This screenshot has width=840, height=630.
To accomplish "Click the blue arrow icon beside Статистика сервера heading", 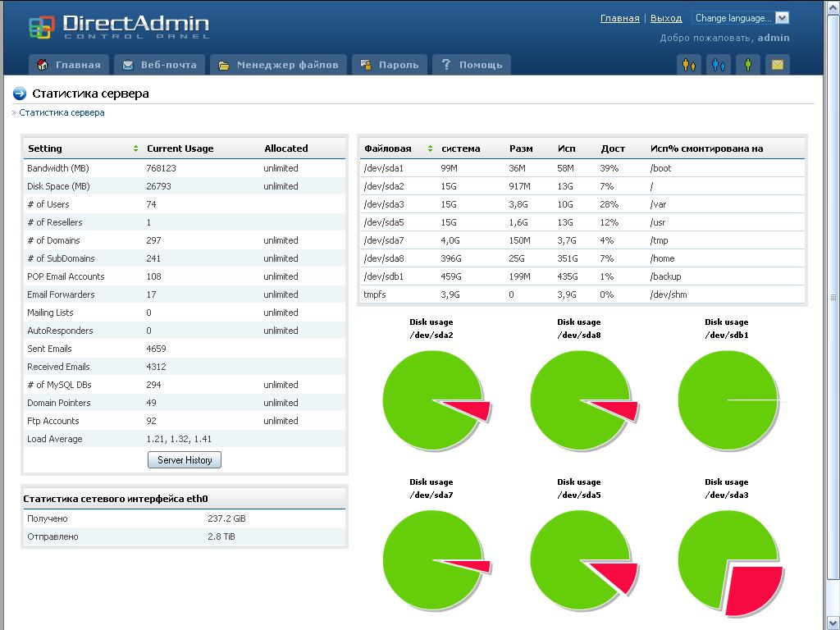I will [x=21, y=94].
